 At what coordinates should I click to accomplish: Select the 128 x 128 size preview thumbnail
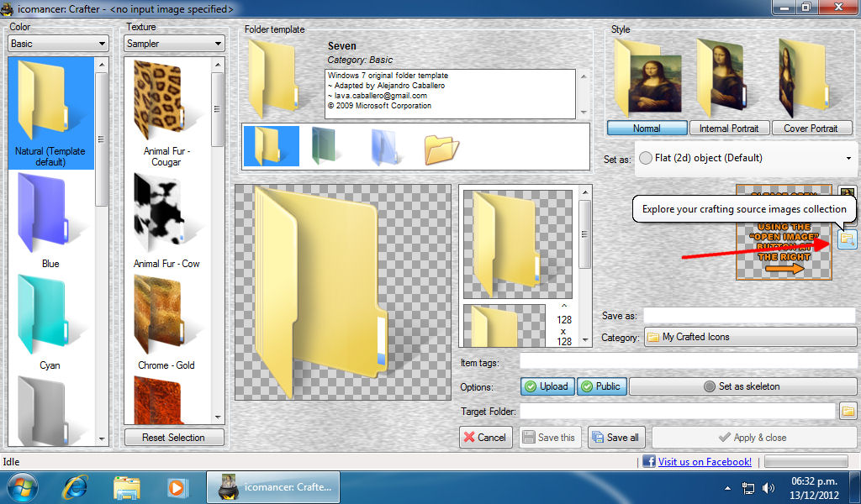[504, 326]
